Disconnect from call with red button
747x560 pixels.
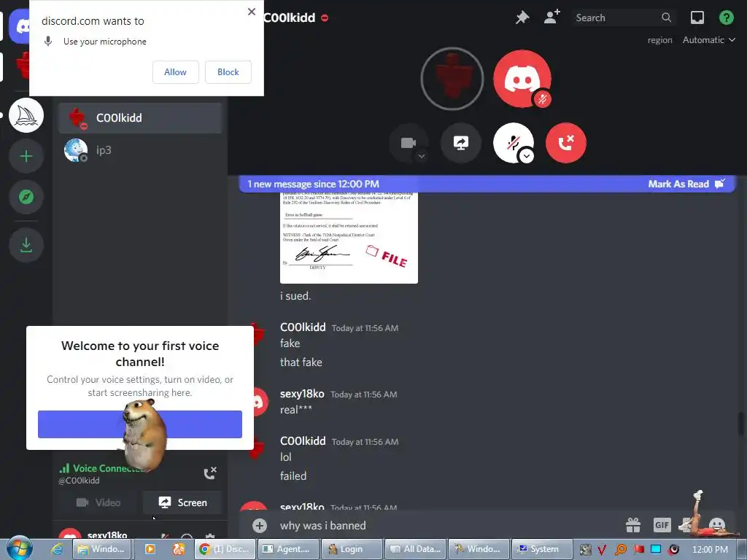[x=566, y=143]
